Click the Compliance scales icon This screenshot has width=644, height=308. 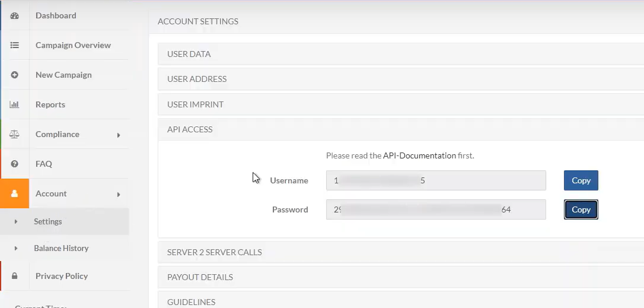pos(15,134)
